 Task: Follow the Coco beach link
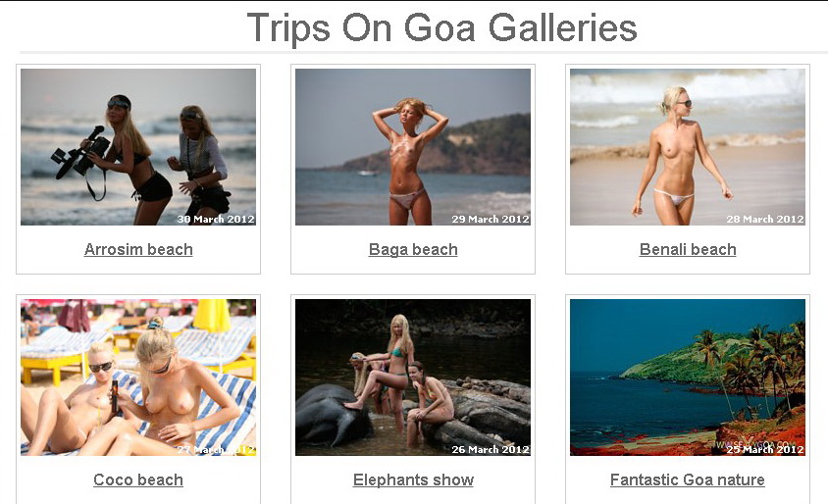click(138, 479)
